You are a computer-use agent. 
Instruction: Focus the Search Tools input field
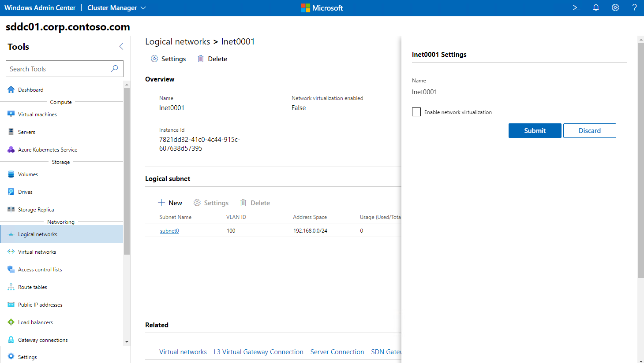[64, 69]
